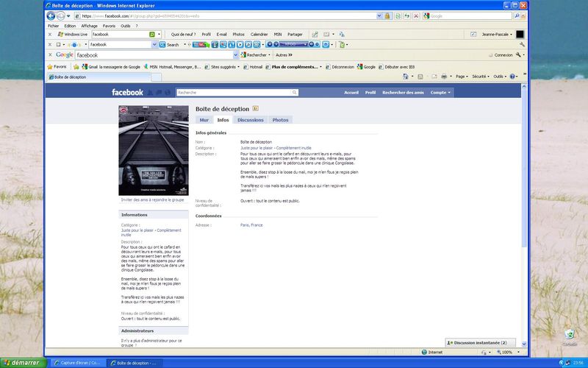Click the wrench settings icon on Google toolbar
Viewport: 588px width, 368px height.
tap(518, 54)
